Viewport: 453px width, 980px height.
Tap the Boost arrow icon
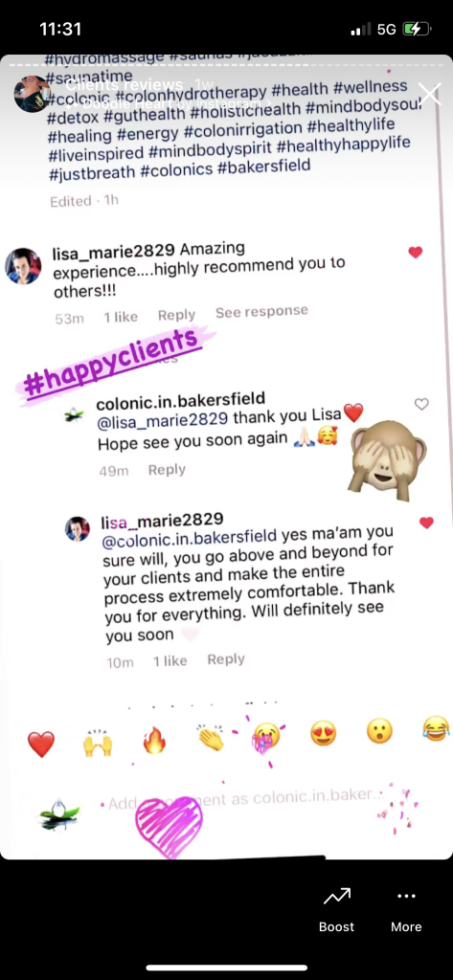pyautogui.click(x=336, y=897)
